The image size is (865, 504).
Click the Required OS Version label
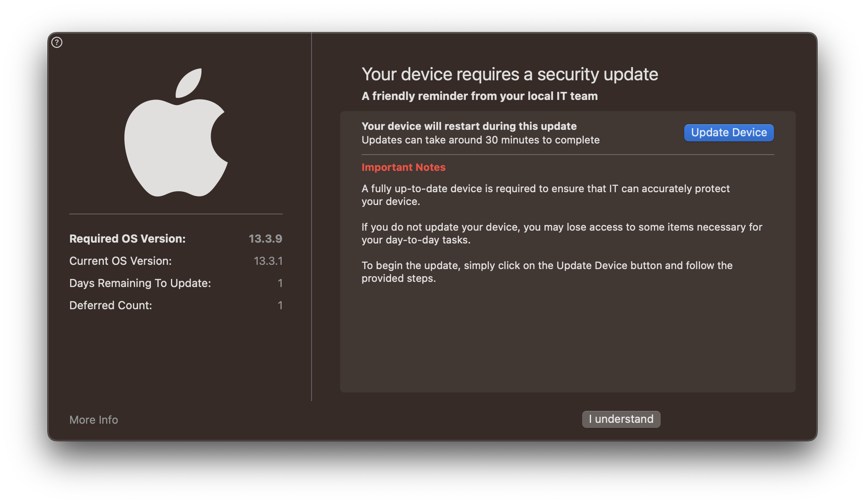pos(127,239)
